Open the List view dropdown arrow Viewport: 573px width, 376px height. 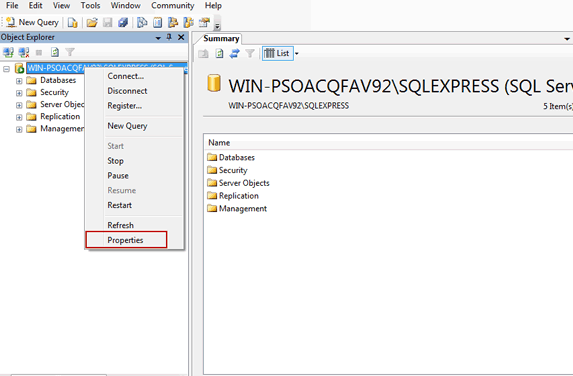coord(296,54)
